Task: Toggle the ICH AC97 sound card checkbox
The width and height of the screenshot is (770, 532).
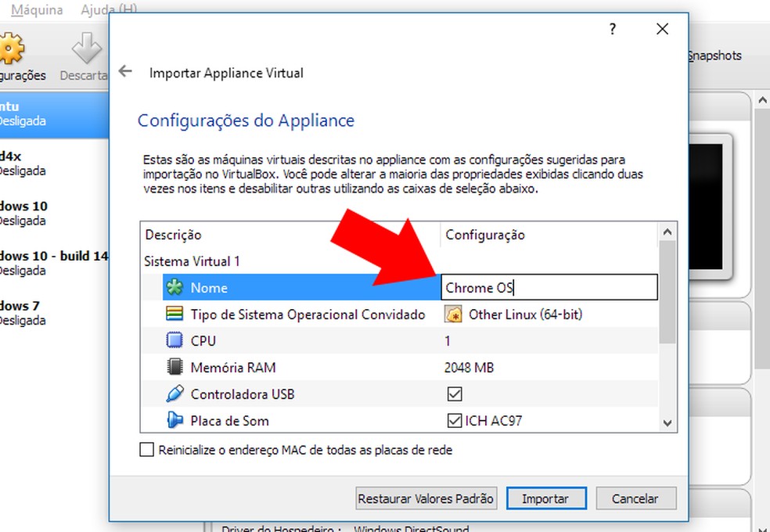Action: click(455, 421)
